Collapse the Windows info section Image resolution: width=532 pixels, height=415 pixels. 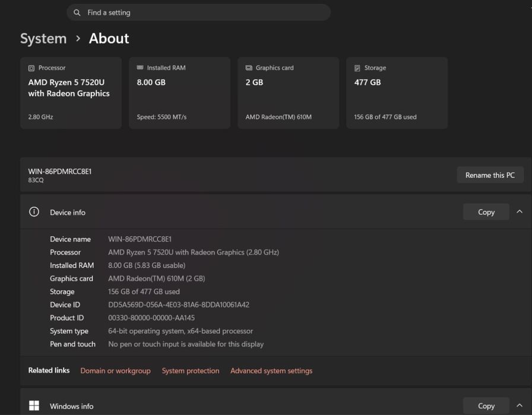(520, 406)
